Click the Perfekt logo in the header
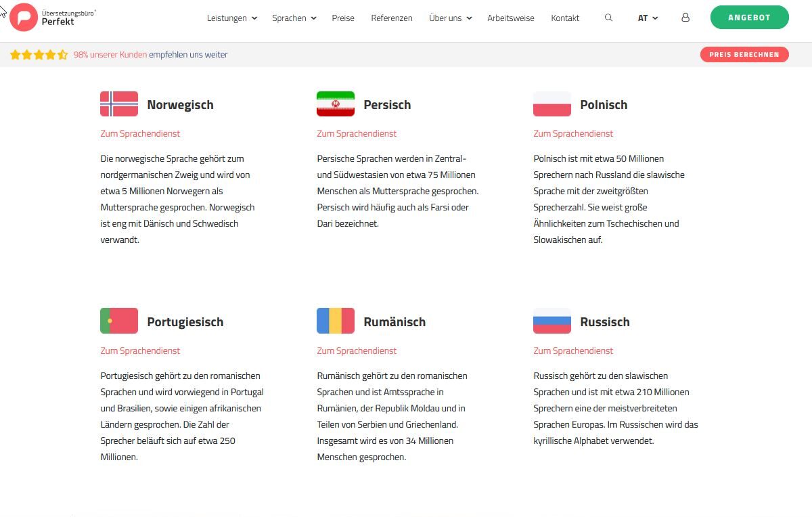Viewport: 812px width, 517px height. (53, 18)
